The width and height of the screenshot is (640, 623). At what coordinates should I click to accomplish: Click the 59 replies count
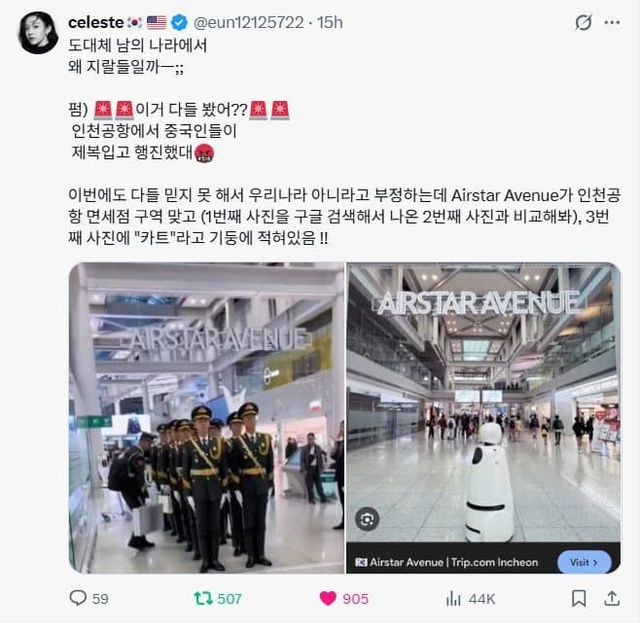pos(100,599)
